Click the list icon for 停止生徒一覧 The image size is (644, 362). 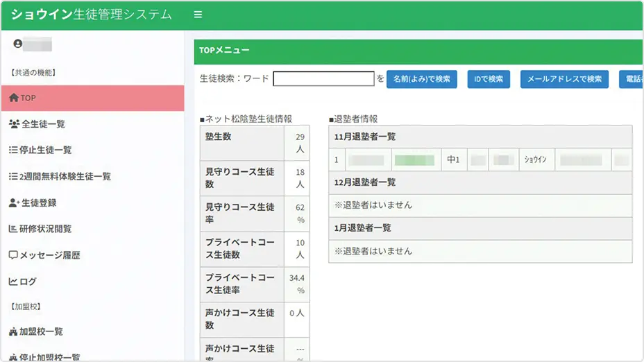click(13, 150)
